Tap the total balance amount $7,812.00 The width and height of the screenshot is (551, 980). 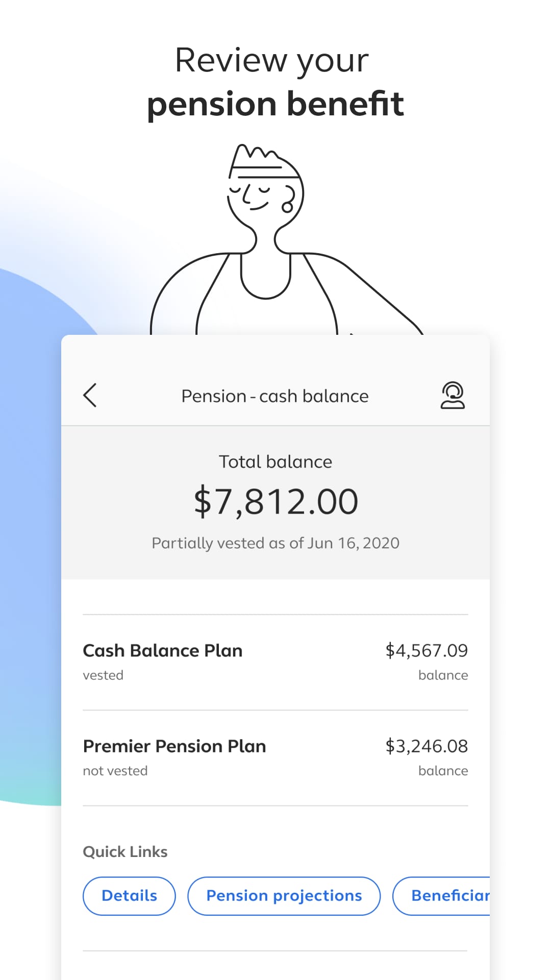[x=275, y=500]
